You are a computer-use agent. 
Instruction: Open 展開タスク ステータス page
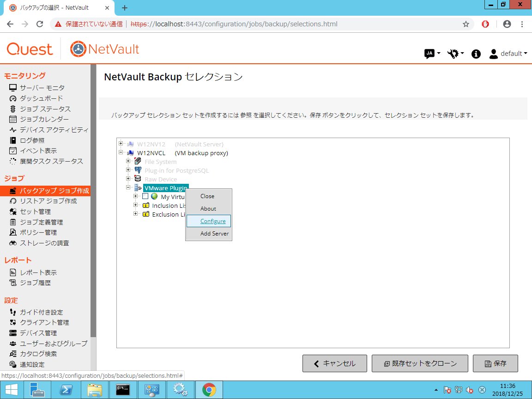tap(51, 161)
